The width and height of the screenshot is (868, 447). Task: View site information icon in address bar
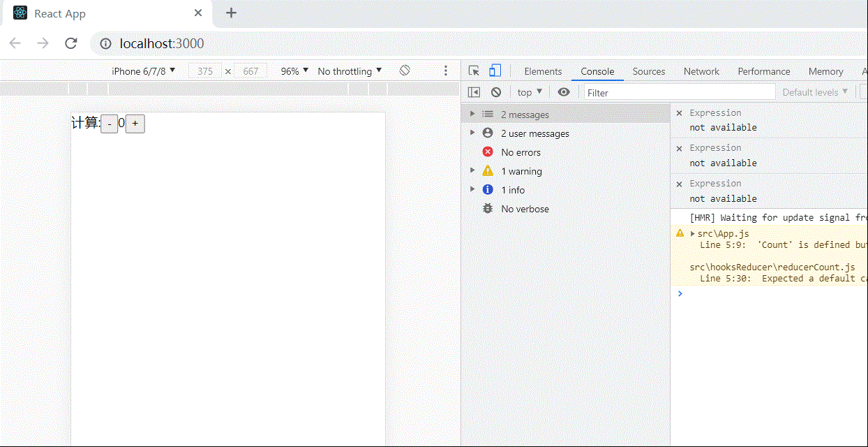point(105,43)
